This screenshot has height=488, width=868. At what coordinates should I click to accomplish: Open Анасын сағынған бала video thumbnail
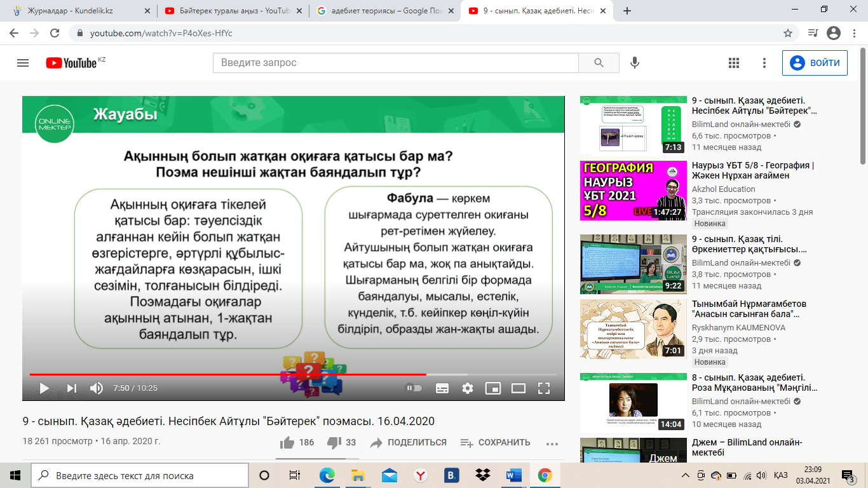click(x=634, y=329)
